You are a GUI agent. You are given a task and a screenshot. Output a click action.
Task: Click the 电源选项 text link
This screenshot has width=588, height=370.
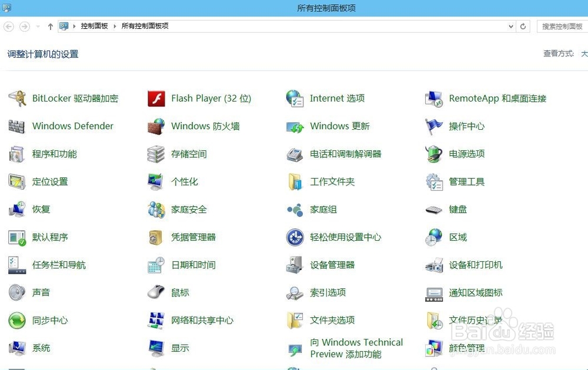(467, 154)
